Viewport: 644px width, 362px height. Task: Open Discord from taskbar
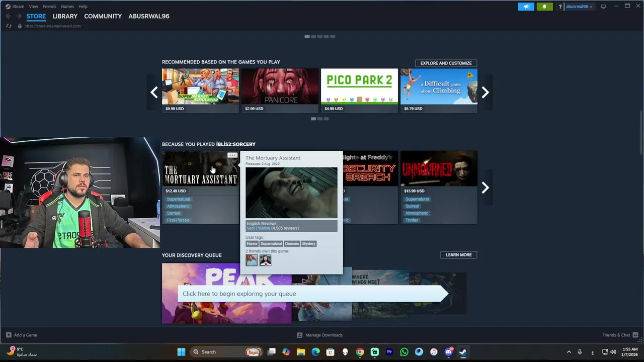pyautogui.click(x=448, y=352)
